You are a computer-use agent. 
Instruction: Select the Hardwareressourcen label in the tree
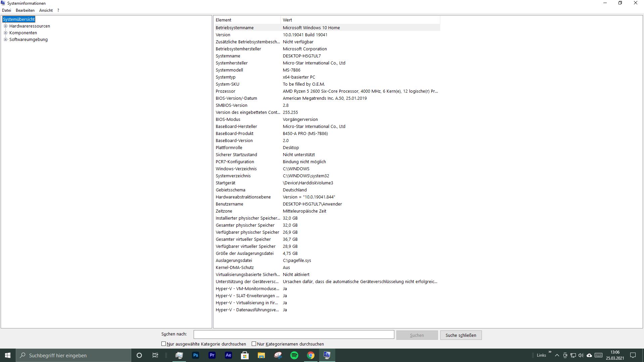coord(30,26)
